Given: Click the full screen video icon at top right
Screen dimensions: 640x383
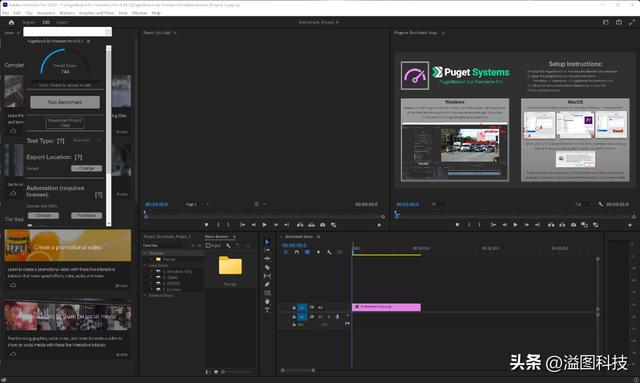Looking at the screenshot, I should [x=631, y=22].
